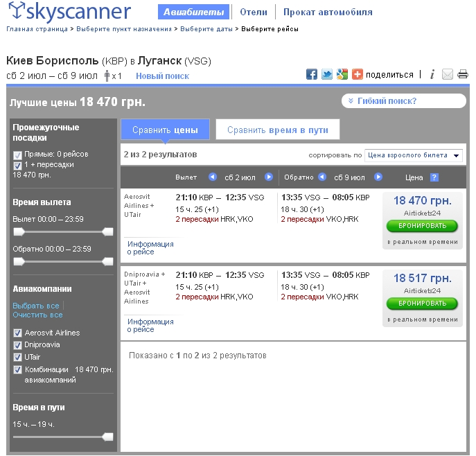The width and height of the screenshot is (476, 456).
Task: Expand Информация о рейсе for the first flight
Action: pyautogui.click(x=150, y=247)
